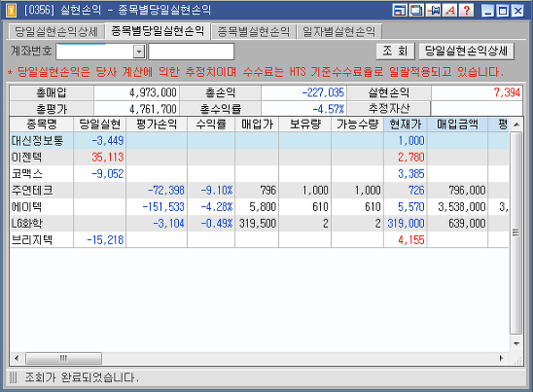This screenshot has height=392, width=533.
Task: Open the 종목별실현손익 tab
Action: (253, 32)
